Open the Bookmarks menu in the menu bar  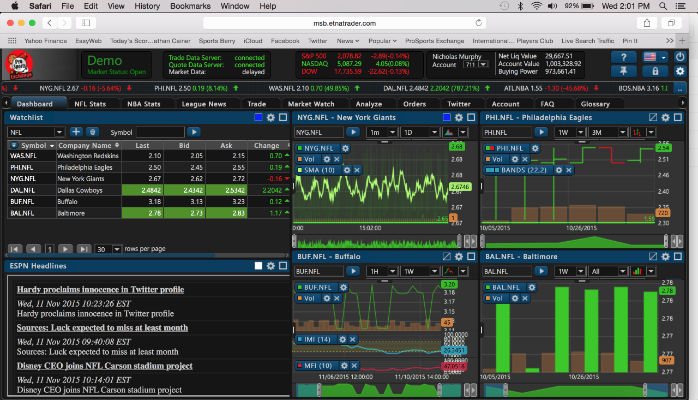tap(190, 6)
